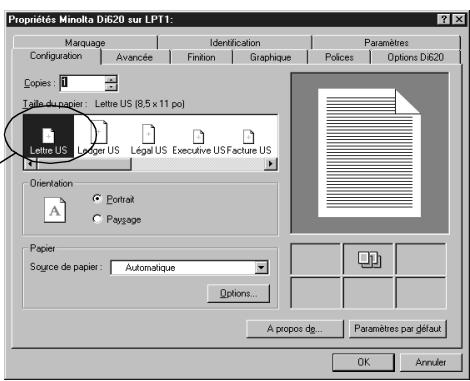Viewport: 470px width, 381px height.
Task: Open the Identification tab
Action: pos(235,43)
